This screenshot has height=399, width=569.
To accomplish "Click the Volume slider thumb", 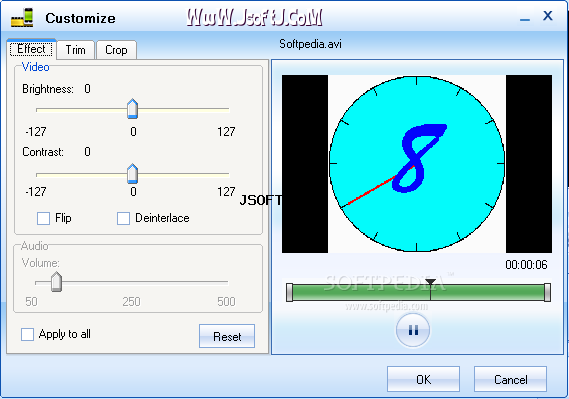I will tap(56, 282).
